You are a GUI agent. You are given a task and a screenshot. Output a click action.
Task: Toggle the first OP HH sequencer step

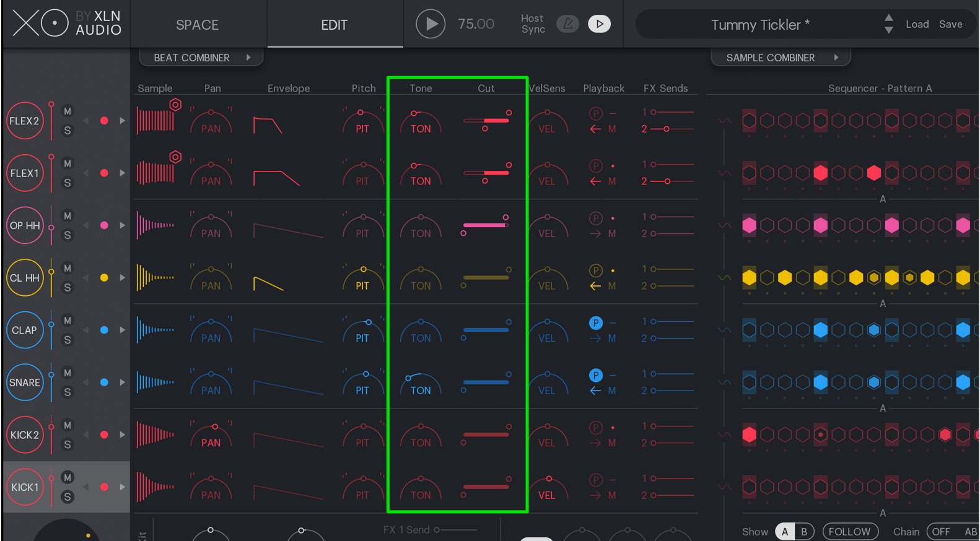pyautogui.click(x=749, y=225)
